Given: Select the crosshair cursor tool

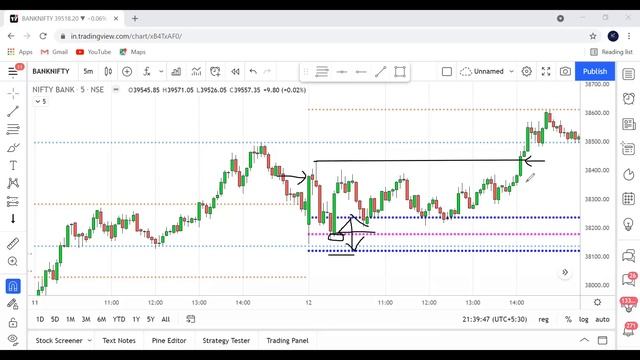Looking at the screenshot, I should click(x=13, y=93).
